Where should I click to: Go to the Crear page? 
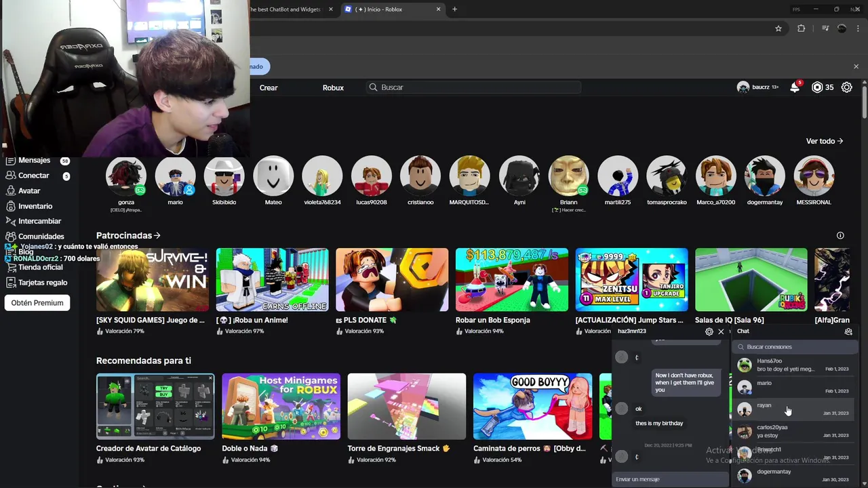(269, 87)
